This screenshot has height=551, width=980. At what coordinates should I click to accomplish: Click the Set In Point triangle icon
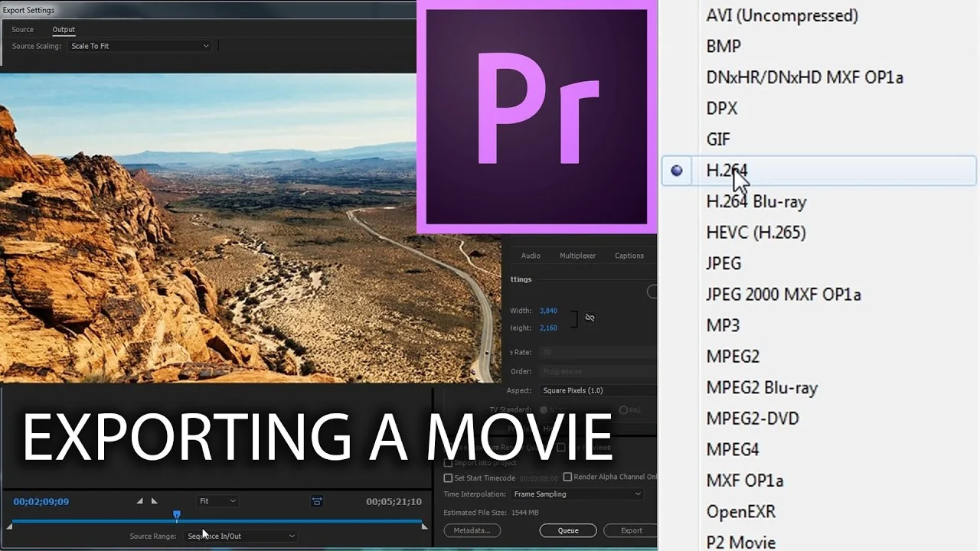(x=139, y=501)
